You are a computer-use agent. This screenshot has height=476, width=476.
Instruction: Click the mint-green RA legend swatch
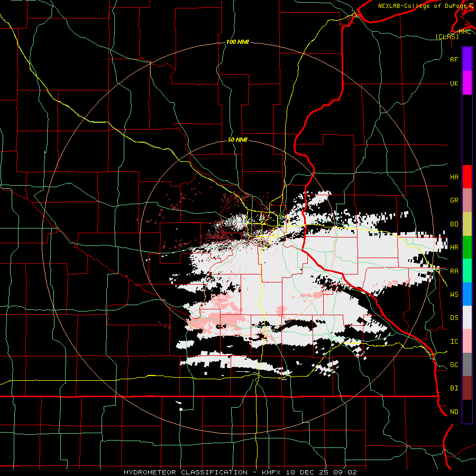(467, 271)
